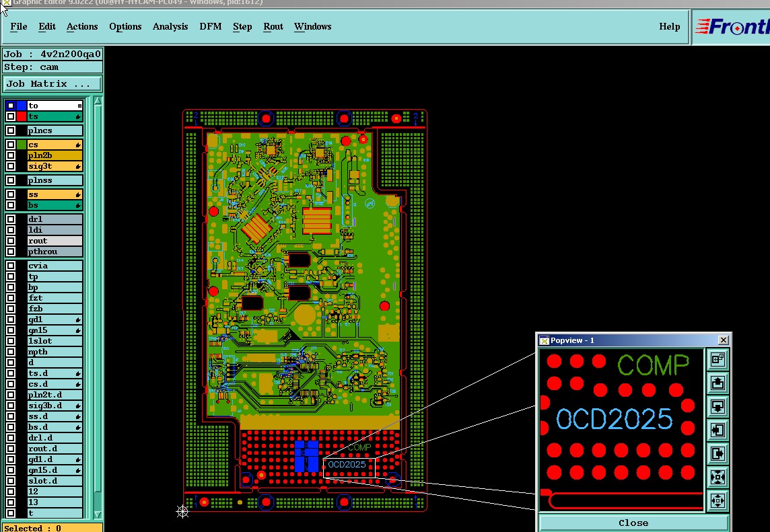Toggle the checkbox for layer rout
Image resolution: width=770 pixels, height=532 pixels.
(11, 241)
